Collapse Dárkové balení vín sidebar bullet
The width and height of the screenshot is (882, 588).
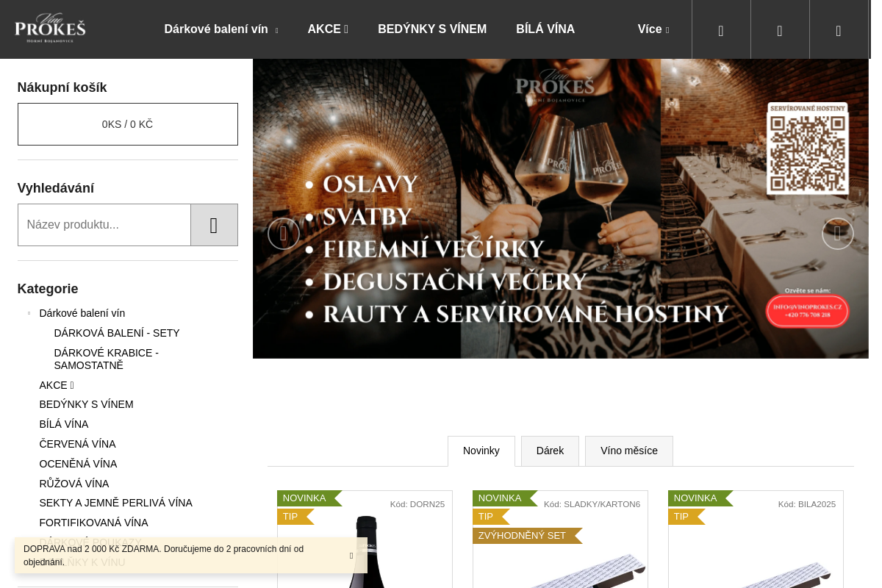point(29,313)
